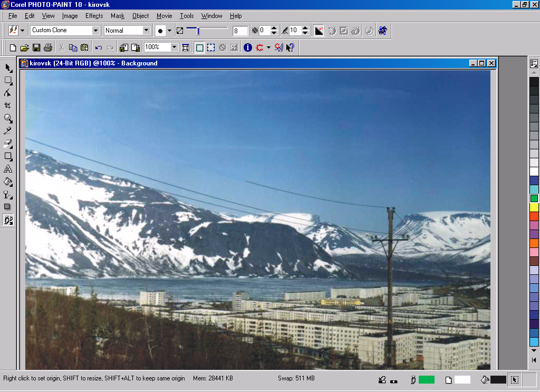The width and height of the screenshot is (540, 392).
Task: Select the Eyedropper tool
Action: [8, 131]
